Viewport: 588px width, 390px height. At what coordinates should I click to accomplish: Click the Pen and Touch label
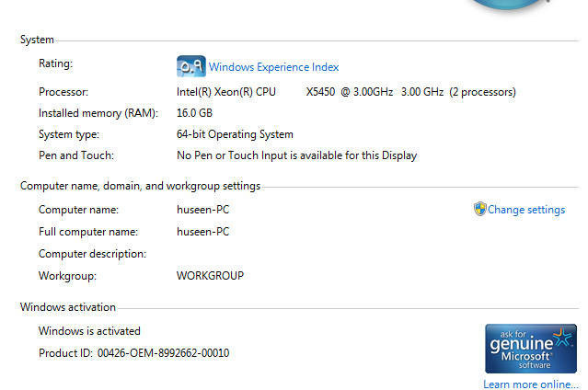76,155
